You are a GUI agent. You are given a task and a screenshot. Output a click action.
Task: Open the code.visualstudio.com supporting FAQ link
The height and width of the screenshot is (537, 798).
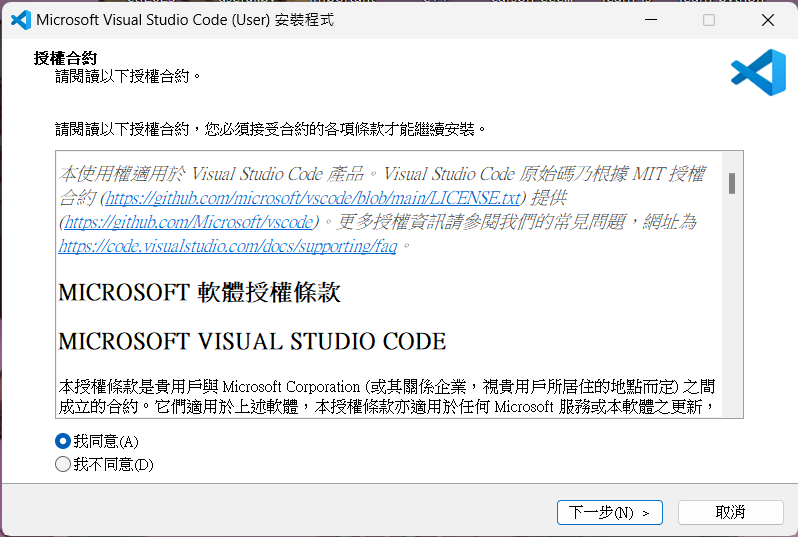coord(227,246)
